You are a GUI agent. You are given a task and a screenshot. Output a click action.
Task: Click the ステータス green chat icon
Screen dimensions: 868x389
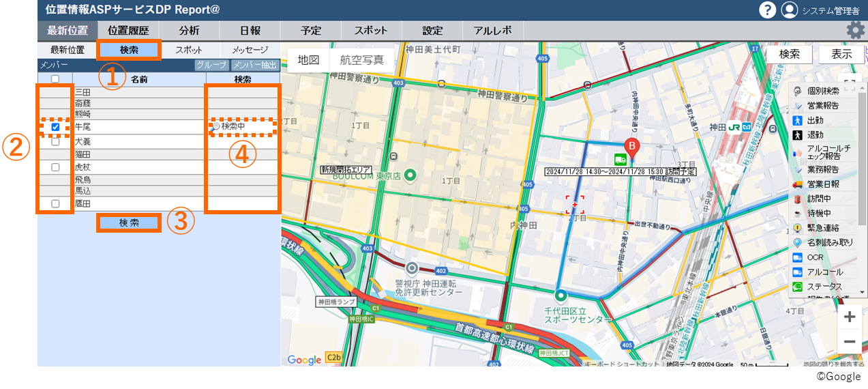(x=797, y=287)
